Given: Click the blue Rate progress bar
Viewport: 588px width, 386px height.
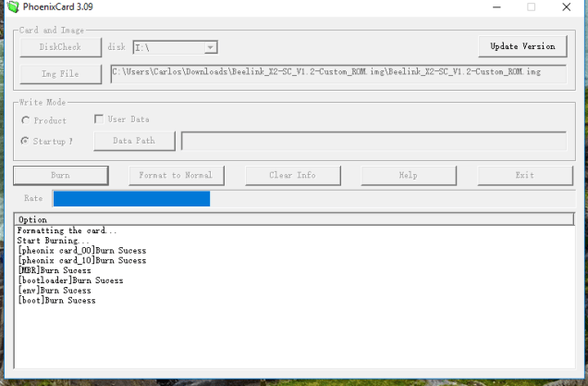Looking at the screenshot, I should pos(131,198).
